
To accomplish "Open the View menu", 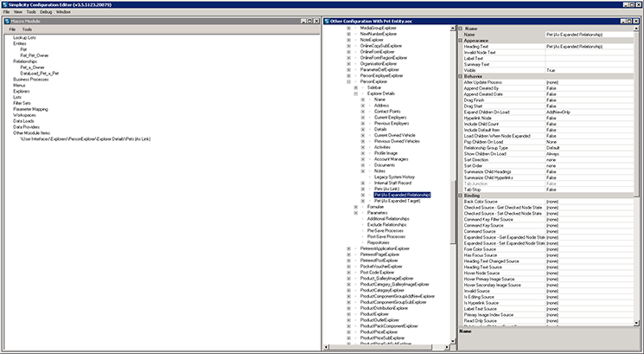I will [18, 12].
